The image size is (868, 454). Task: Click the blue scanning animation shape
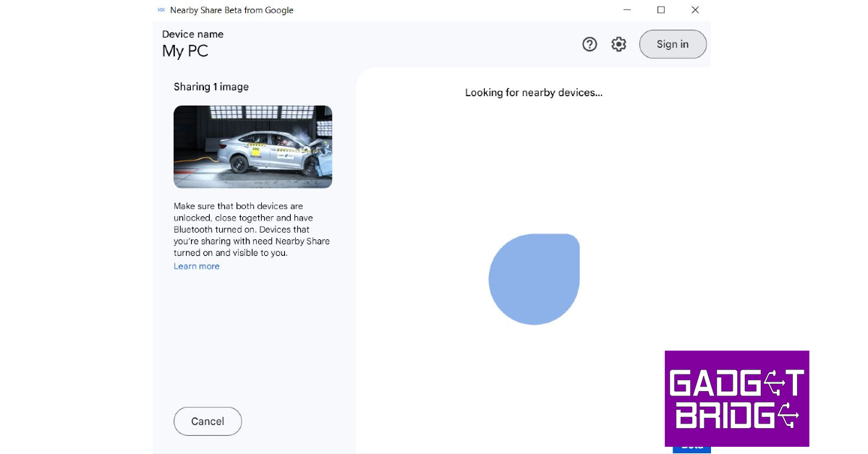click(x=534, y=279)
